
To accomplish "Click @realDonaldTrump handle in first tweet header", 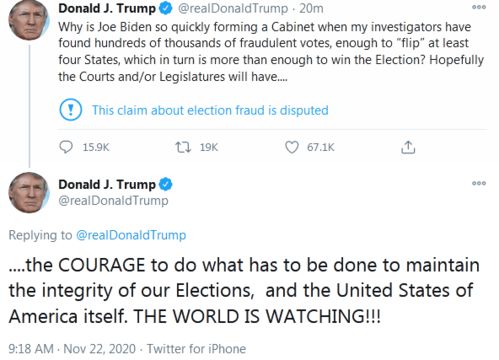I will (233, 9).
